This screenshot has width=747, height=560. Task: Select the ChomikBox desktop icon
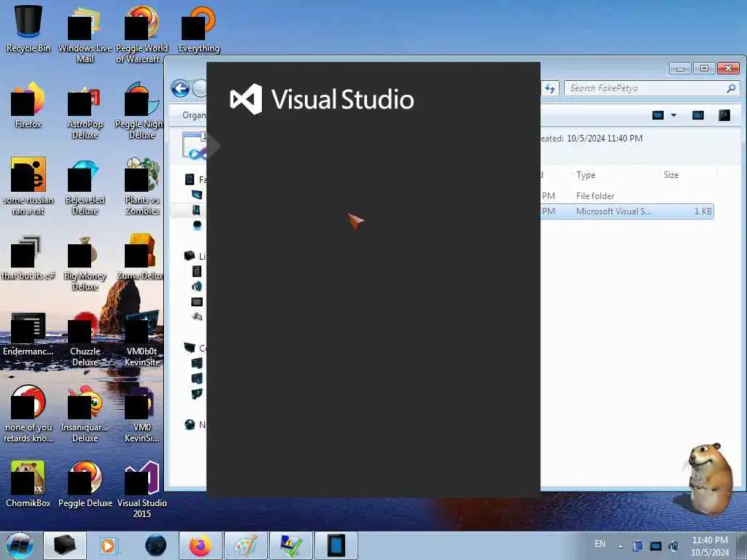coord(28,484)
